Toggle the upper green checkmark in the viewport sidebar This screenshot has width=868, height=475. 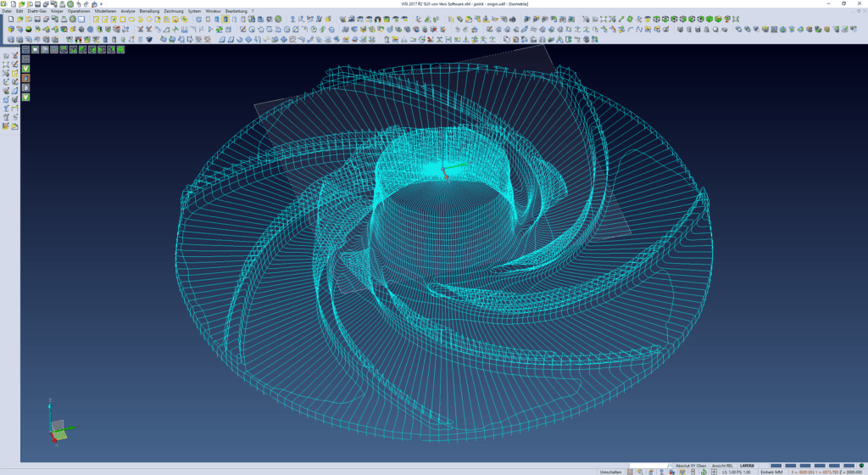point(25,69)
